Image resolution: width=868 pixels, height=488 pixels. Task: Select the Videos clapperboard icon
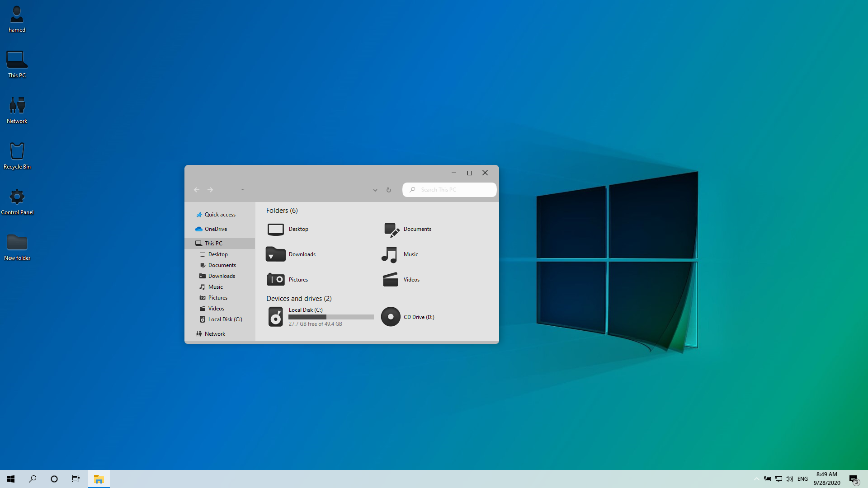(390, 280)
